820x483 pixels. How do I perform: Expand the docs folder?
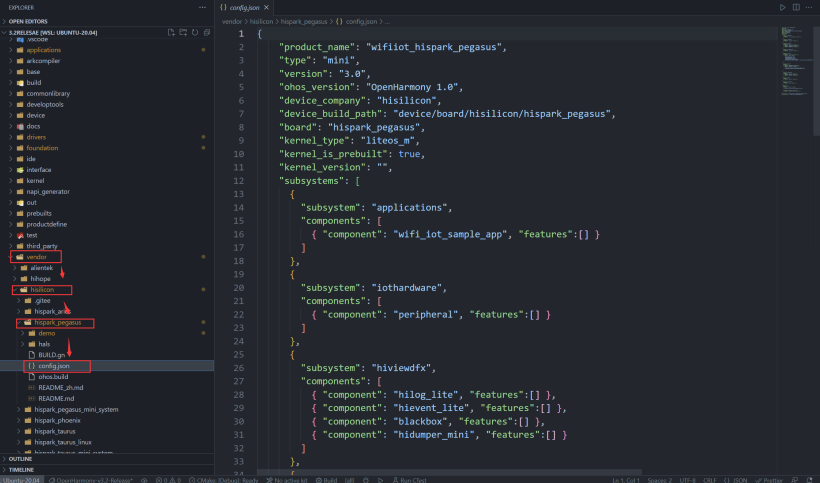(33, 126)
